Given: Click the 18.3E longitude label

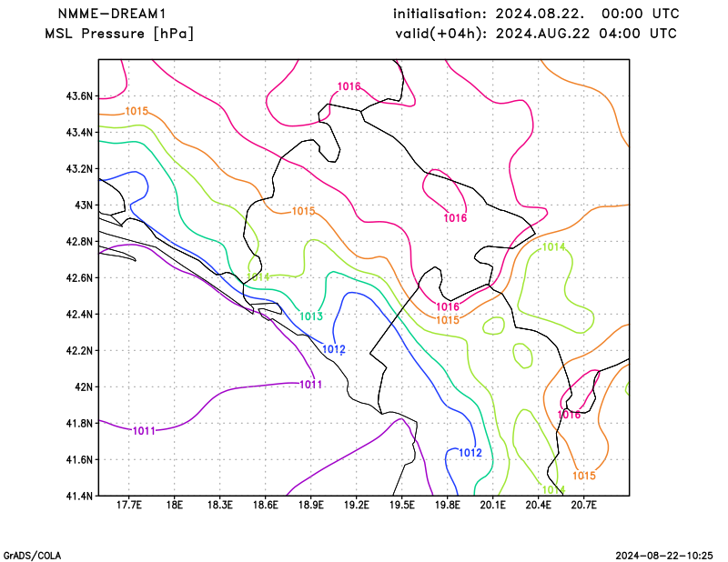Looking at the screenshot, I should [219, 505].
